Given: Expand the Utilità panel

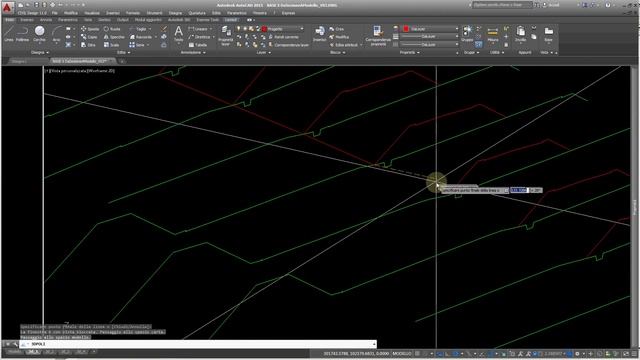Looking at the screenshot, I should (x=497, y=52).
